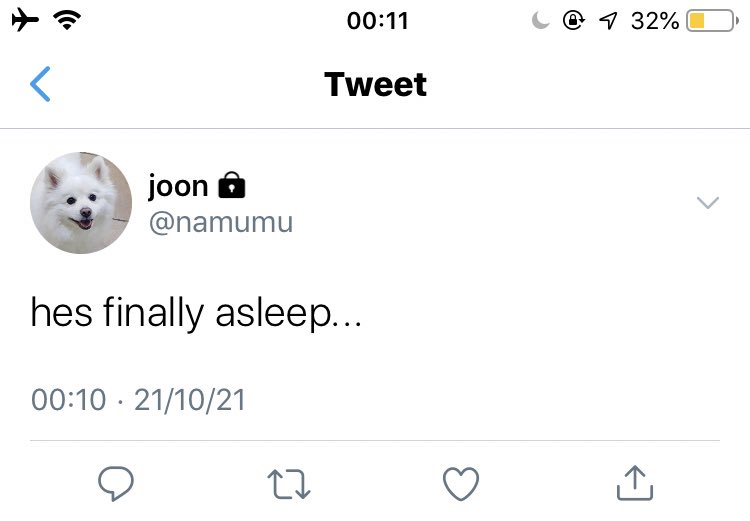750x521 pixels.
Task: Reply to the tweet with the speech bubble icon
Action: pos(116,483)
